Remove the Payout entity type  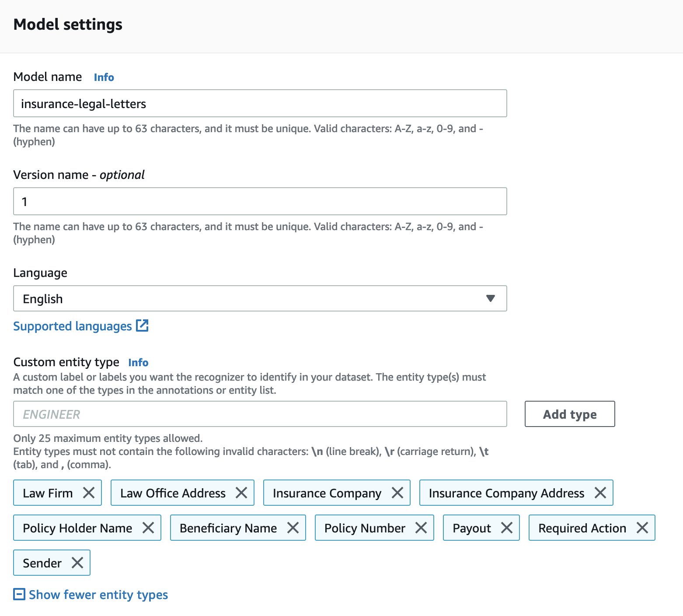coord(507,528)
